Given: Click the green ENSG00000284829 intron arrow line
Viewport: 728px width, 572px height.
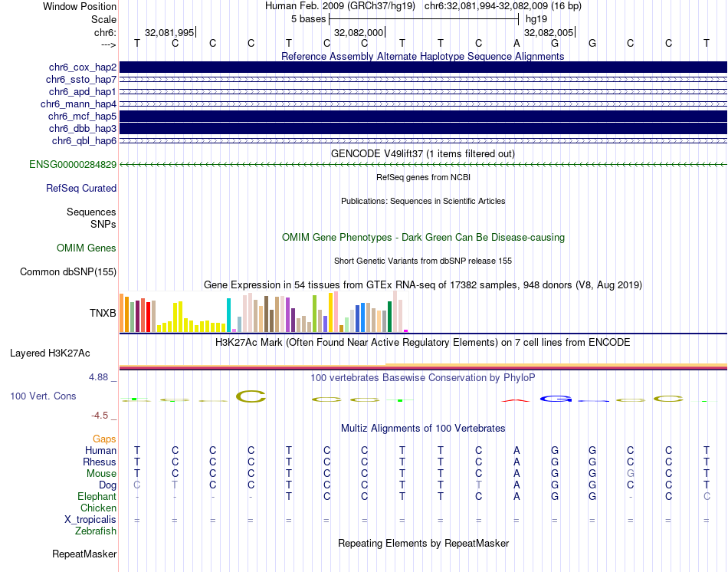Looking at the screenshot, I should point(423,165).
